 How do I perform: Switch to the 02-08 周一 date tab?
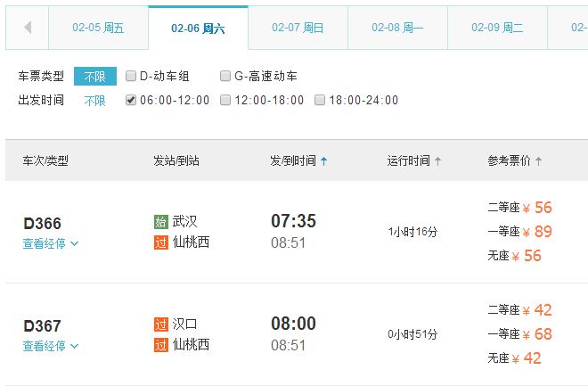point(397,28)
